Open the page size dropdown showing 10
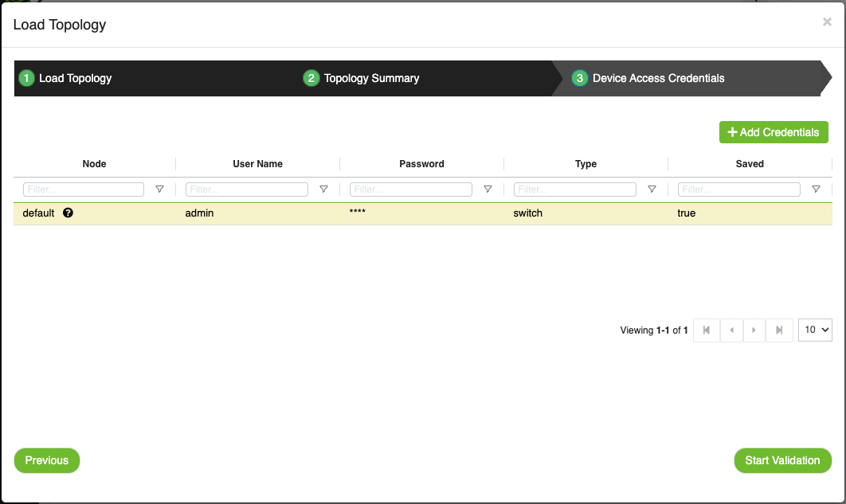The height and width of the screenshot is (504, 846). point(815,330)
